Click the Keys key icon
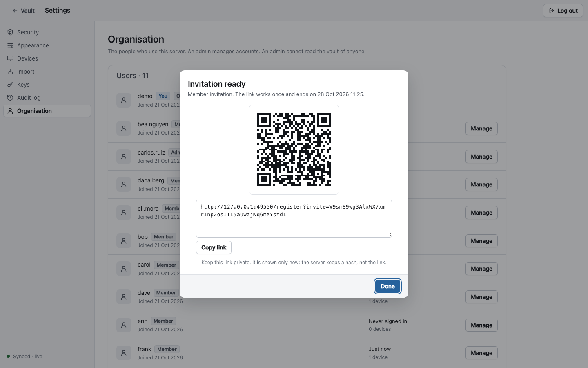The image size is (588, 368). [10, 85]
